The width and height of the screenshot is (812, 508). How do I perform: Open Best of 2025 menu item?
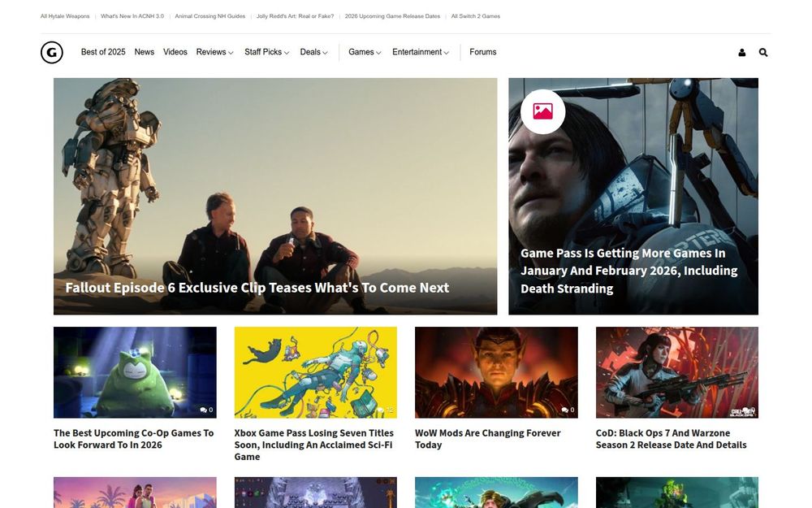coord(103,52)
